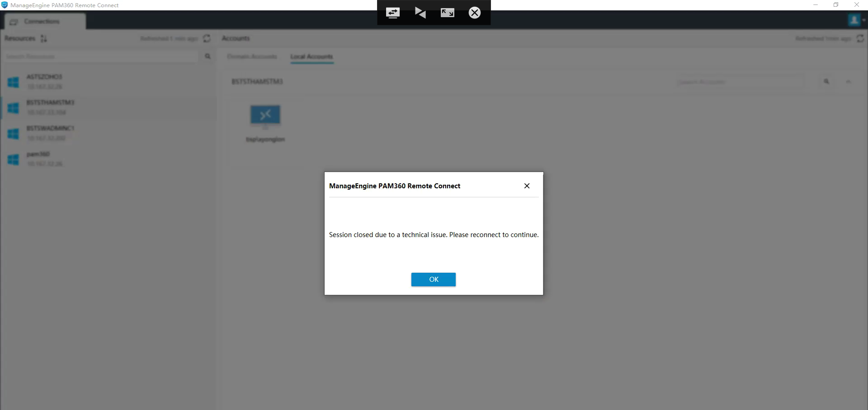Refresh the Accounts panel
The height and width of the screenshot is (410, 868).
860,38
